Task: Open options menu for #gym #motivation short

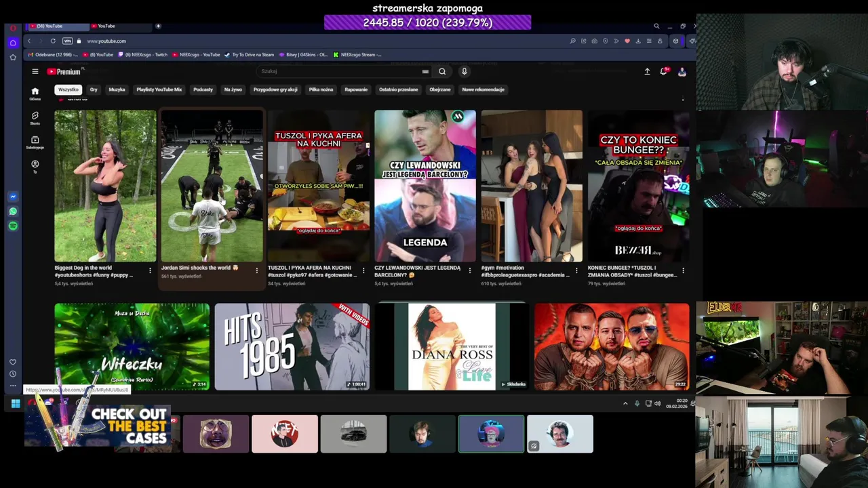Action: pyautogui.click(x=576, y=270)
